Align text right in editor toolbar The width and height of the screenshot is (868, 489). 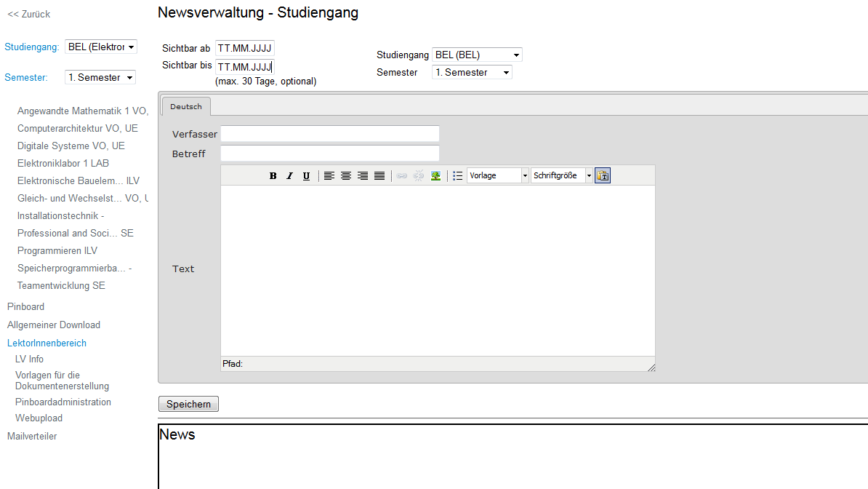click(x=363, y=176)
